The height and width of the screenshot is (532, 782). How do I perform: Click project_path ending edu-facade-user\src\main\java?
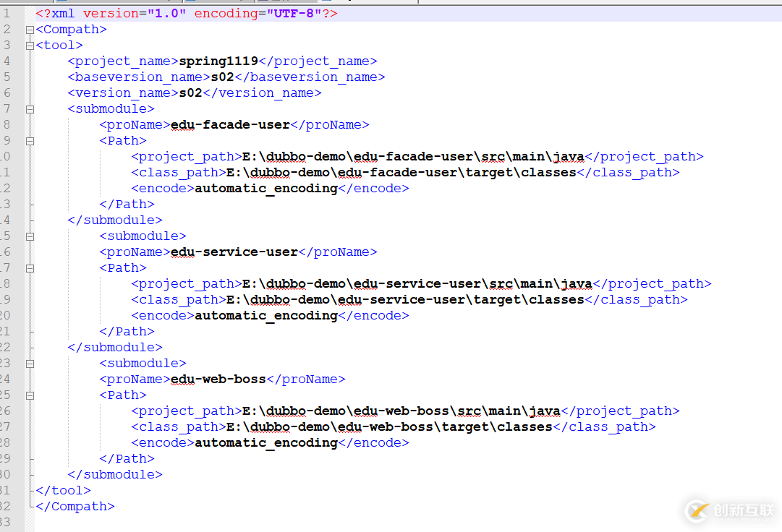(x=414, y=157)
